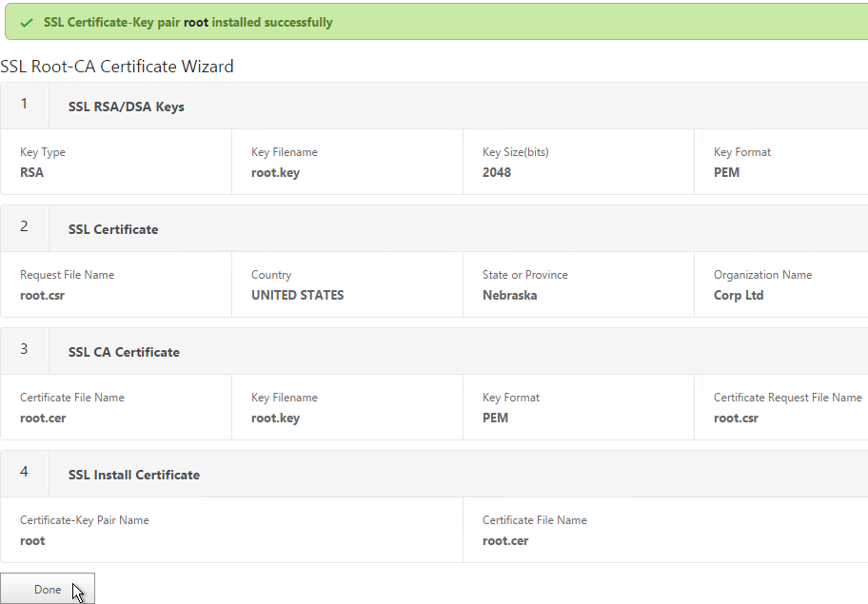Select the SSL Install Certificate step header

[134, 476]
